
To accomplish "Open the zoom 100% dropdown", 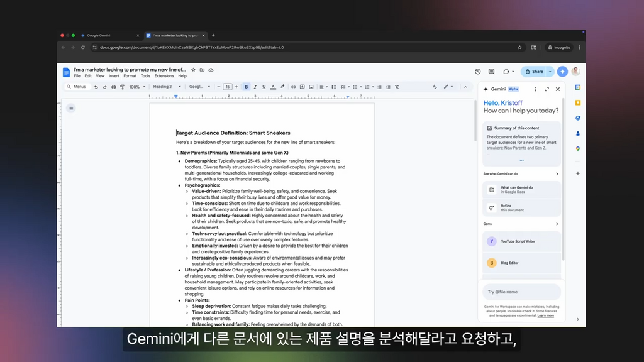I will coord(137,87).
